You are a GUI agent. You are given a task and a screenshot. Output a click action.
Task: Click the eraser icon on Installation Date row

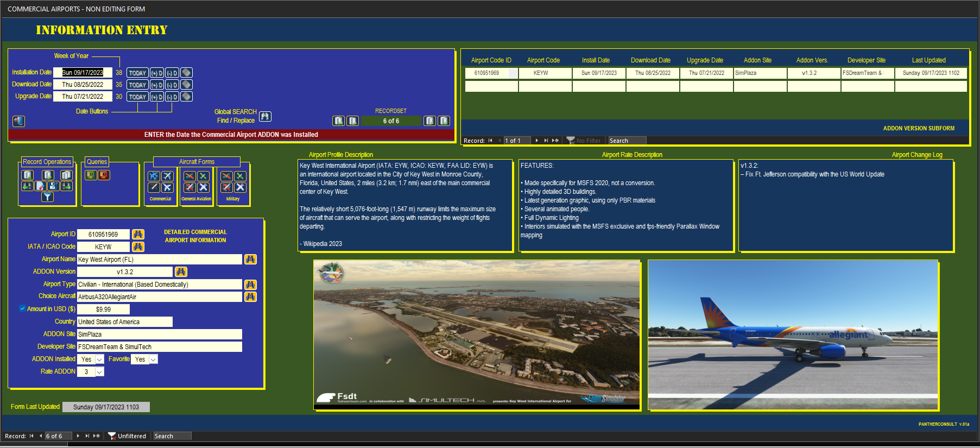pos(186,73)
